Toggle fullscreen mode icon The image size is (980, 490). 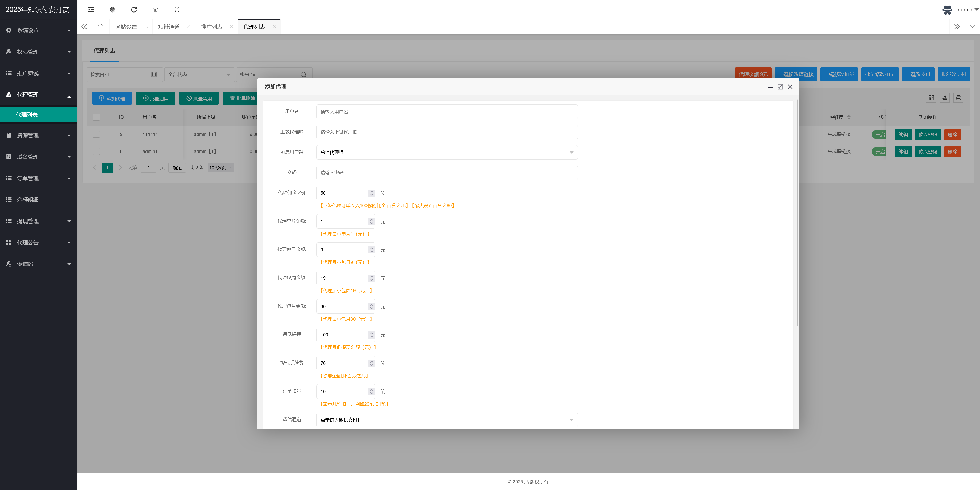pos(177,9)
